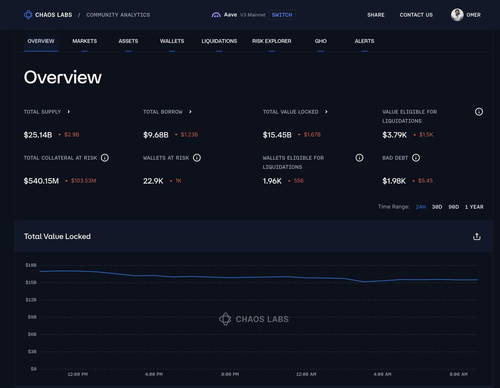The height and width of the screenshot is (388, 500).
Task: Switch to the Markets tab
Action: point(85,41)
